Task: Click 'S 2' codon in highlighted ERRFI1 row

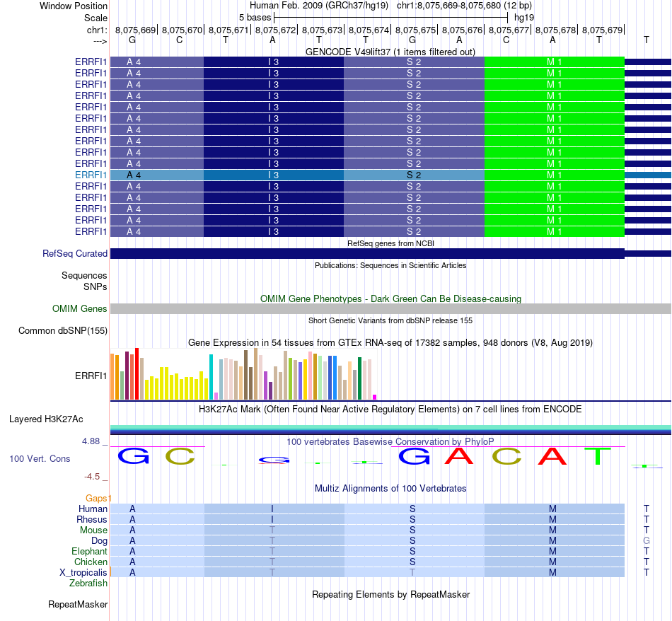Action: coord(414,175)
